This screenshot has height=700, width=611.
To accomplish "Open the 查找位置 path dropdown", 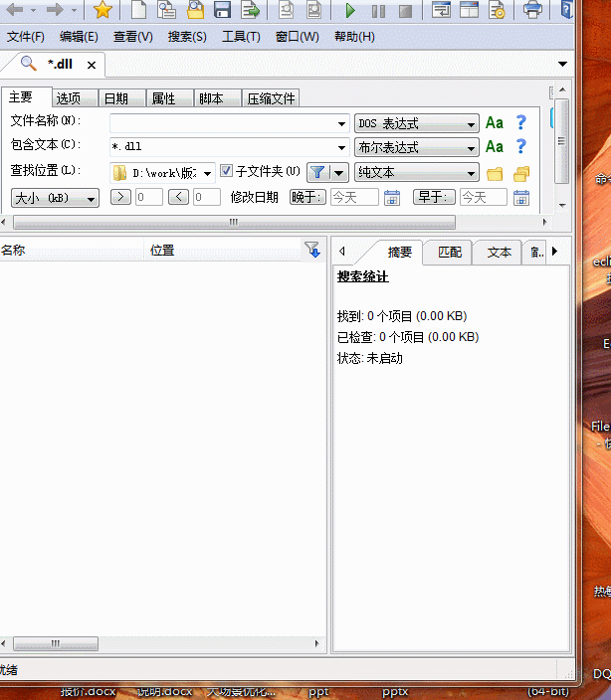I will pyautogui.click(x=208, y=173).
